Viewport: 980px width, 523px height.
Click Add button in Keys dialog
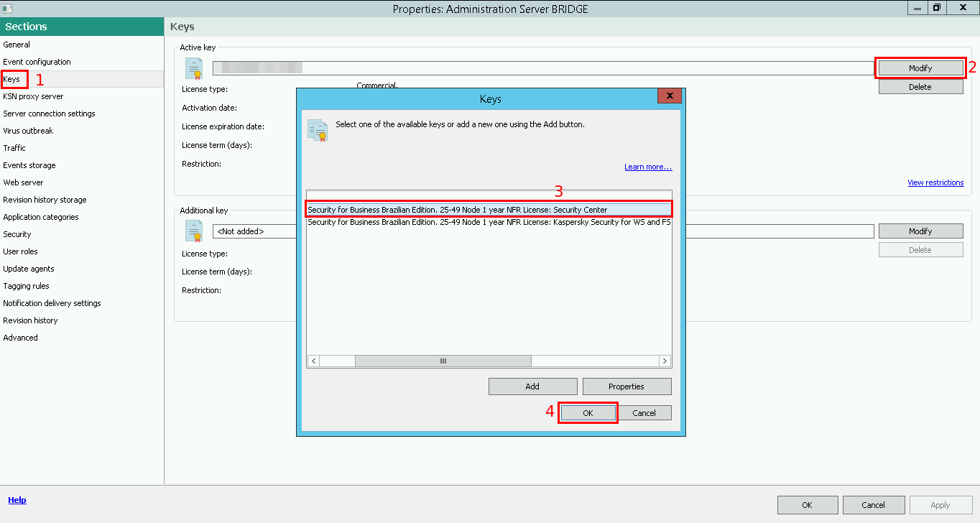(x=532, y=387)
